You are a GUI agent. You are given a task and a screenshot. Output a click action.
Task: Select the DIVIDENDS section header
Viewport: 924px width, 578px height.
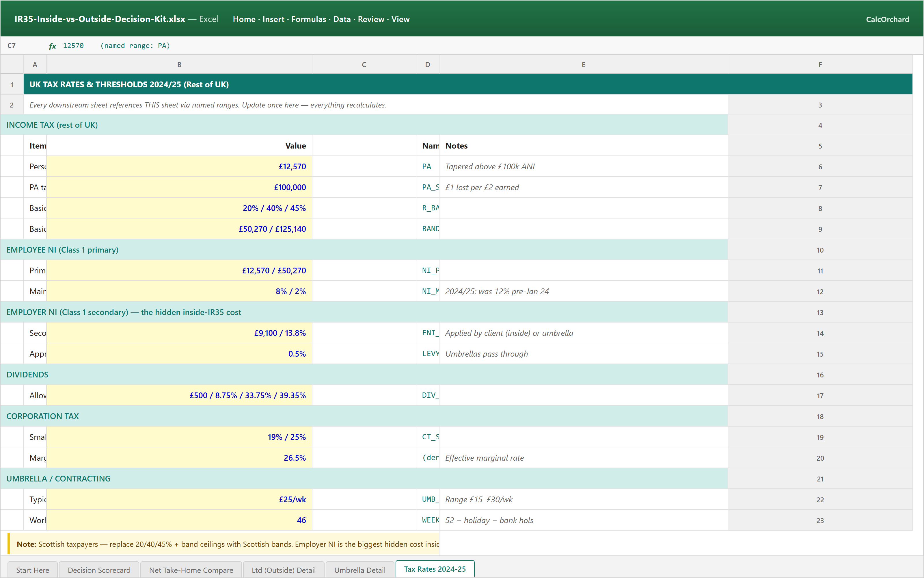click(x=364, y=374)
